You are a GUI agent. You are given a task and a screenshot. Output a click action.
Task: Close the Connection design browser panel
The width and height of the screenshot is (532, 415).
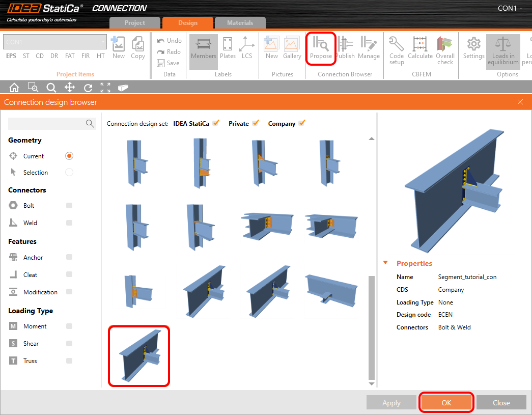pos(520,102)
